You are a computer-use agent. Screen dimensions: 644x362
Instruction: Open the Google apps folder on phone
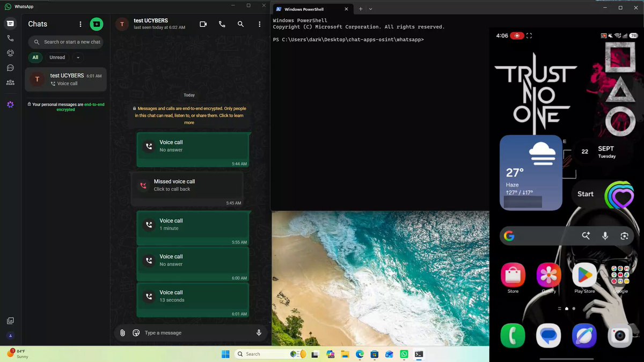tap(620, 278)
